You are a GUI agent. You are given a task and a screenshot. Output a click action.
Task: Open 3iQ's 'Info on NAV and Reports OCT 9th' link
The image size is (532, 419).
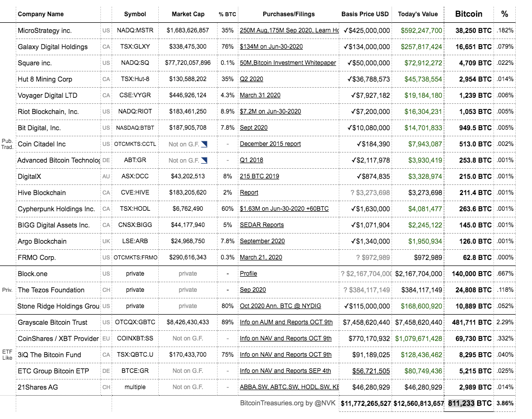(x=286, y=355)
